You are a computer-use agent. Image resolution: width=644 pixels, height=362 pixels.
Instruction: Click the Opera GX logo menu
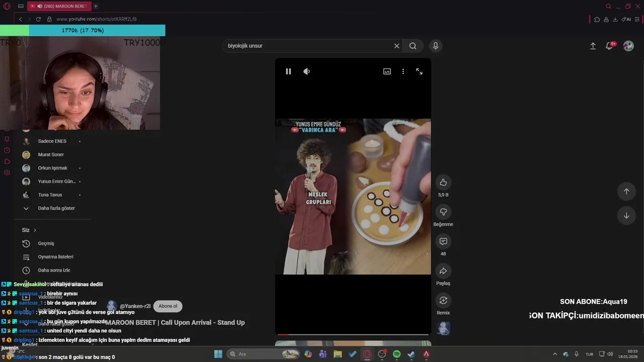pyautogui.click(x=7, y=6)
